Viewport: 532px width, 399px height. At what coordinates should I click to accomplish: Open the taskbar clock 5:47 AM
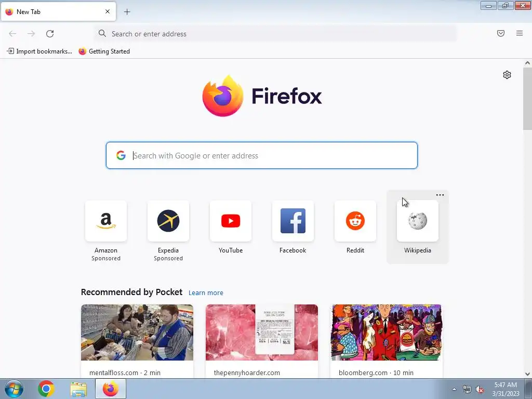(x=506, y=389)
